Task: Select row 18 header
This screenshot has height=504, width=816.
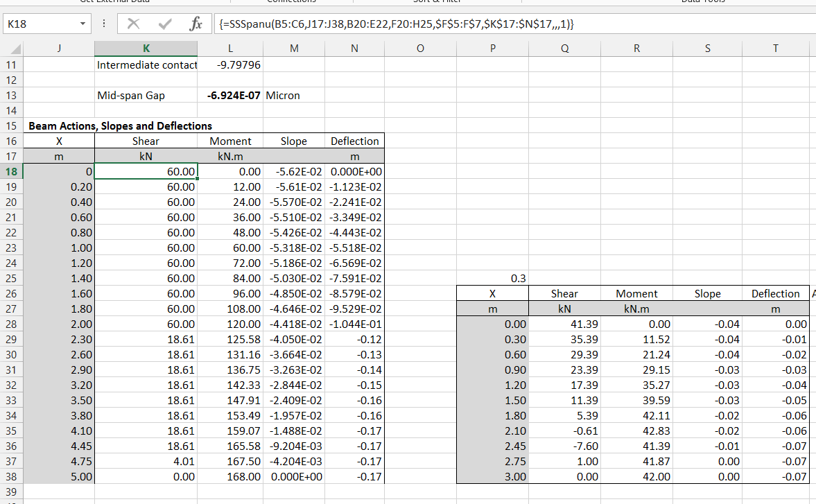Action: pyautogui.click(x=12, y=171)
